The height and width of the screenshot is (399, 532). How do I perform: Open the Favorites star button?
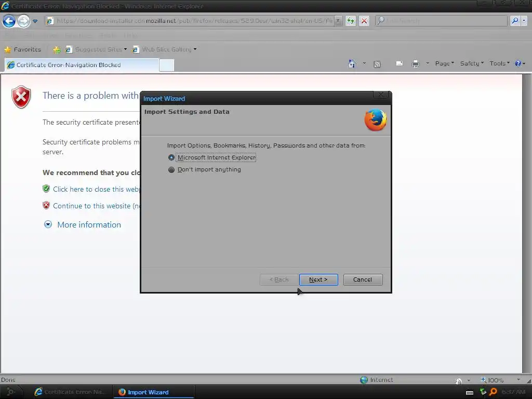tap(22, 49)
